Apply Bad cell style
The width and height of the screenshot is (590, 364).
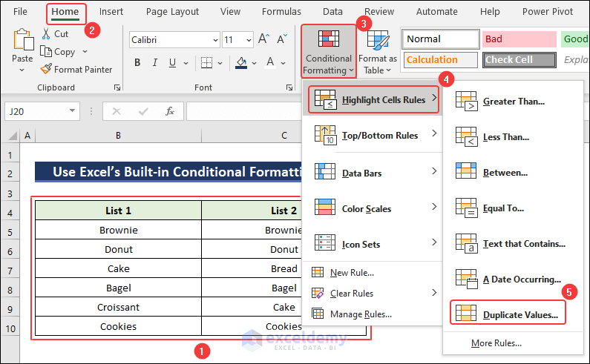pos(519,39)
